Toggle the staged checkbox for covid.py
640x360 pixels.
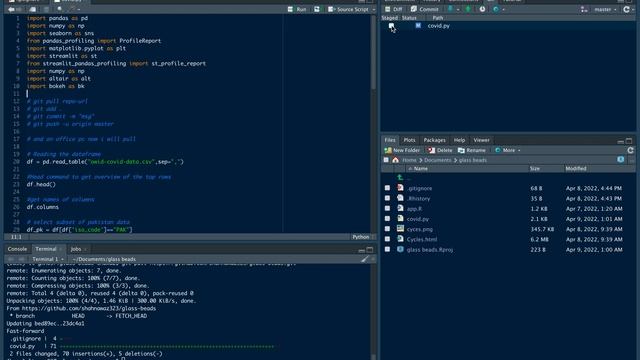point(391,26)
